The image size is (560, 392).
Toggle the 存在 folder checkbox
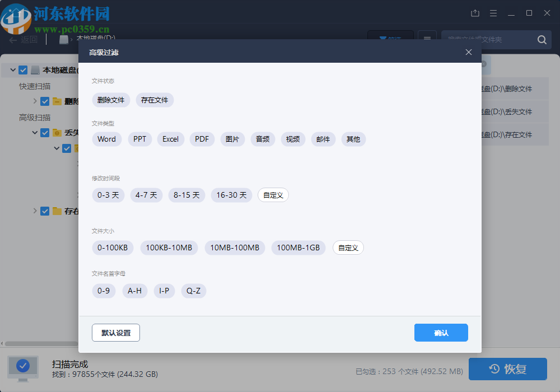(45, 211)
